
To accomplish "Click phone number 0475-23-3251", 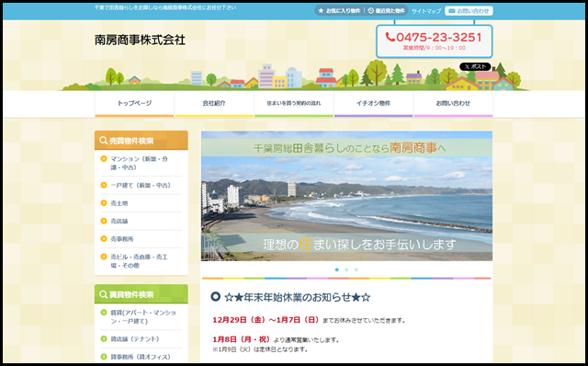I will click(439, 37).
